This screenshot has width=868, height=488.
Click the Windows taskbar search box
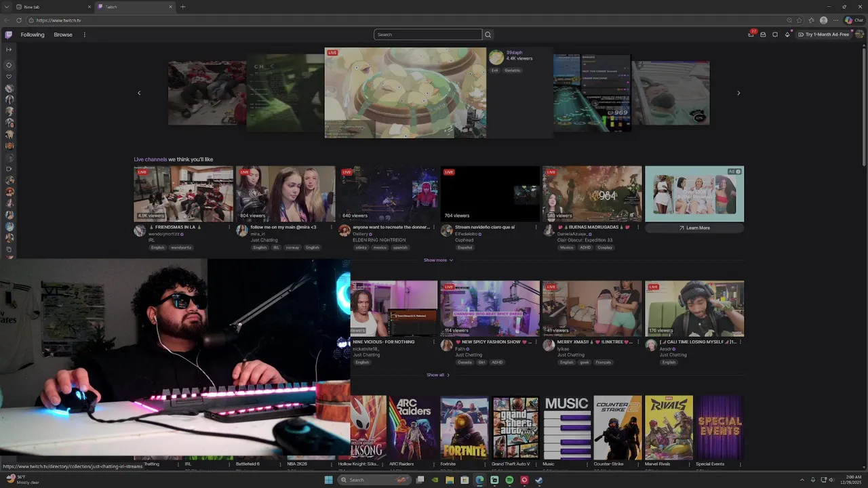coord(375,480)
